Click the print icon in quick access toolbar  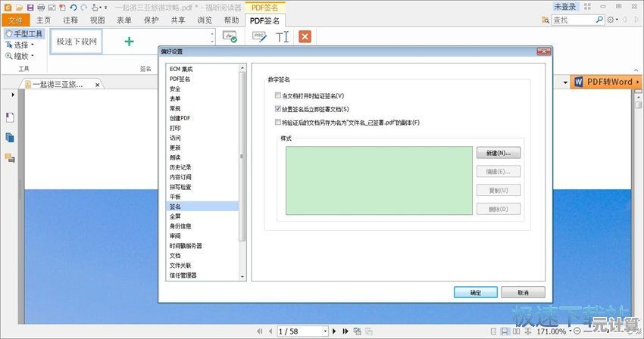39,7
